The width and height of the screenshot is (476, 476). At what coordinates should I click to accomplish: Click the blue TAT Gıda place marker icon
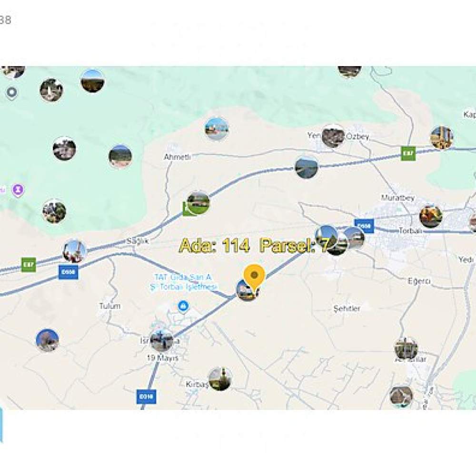[183, 306]
